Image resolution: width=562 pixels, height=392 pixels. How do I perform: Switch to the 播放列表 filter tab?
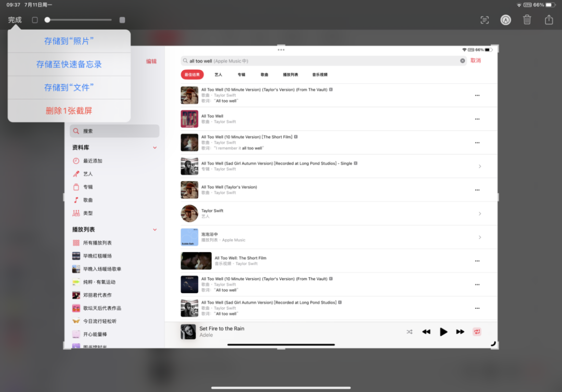click(x=290, y=74)
